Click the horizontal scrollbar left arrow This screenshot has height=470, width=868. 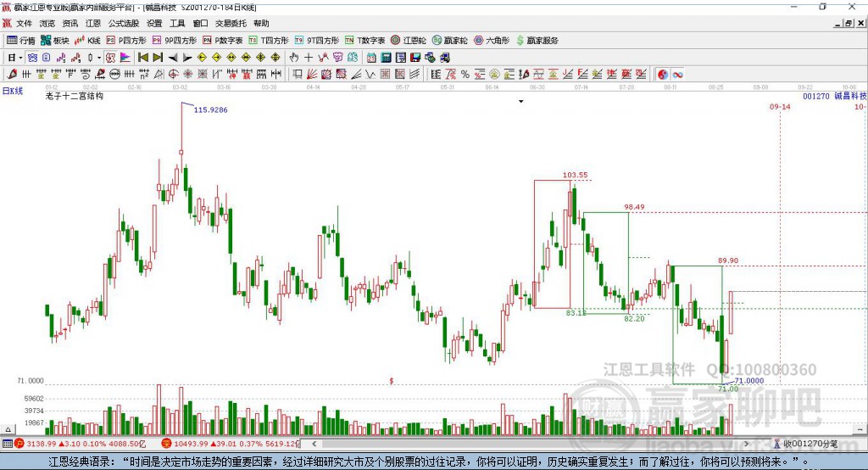point(314,444)
